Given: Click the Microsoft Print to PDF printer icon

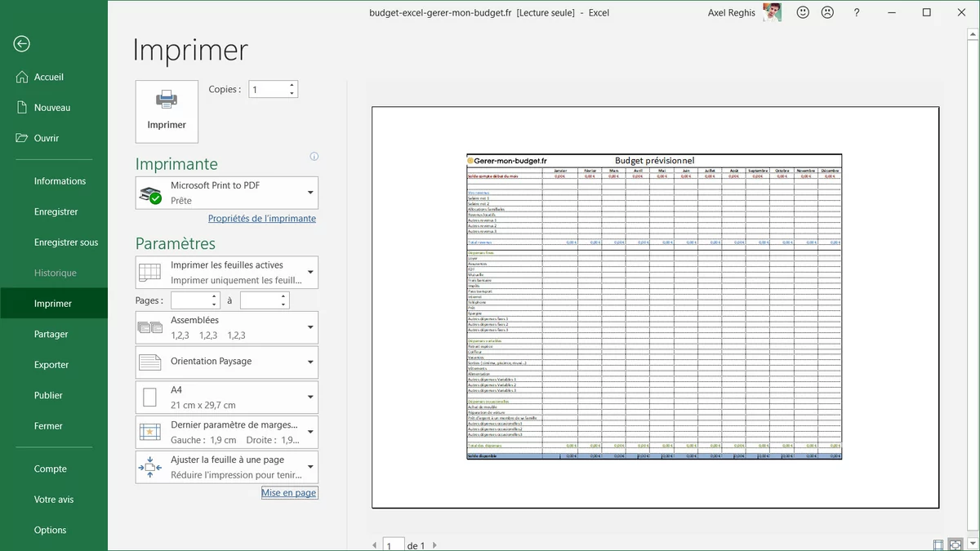Looking at the screenshot, I should click(151, 195).
